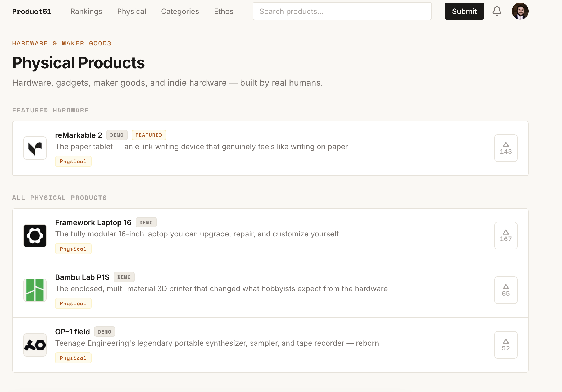The width and height of the screenshot is (562, 392).
Task: Upvote Bambu Lab P1S product
Action: 506,290
